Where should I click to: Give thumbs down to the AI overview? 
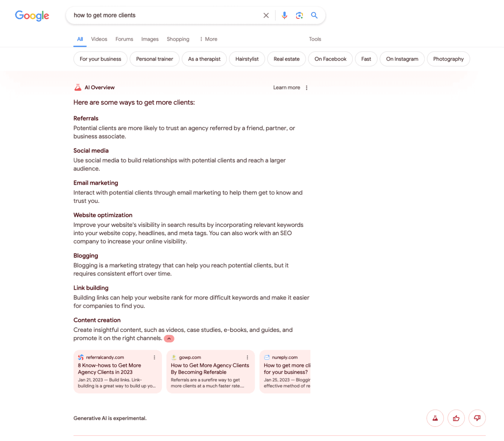click(477, 418)
